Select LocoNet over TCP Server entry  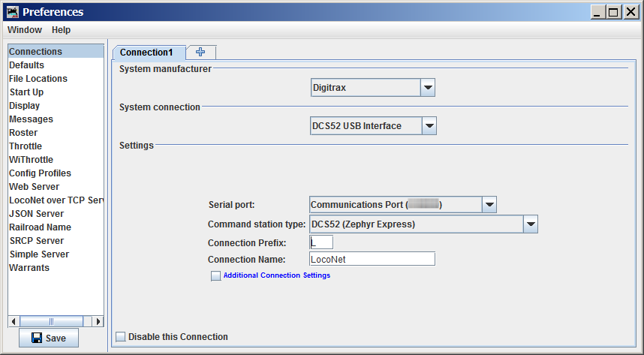point(56,200)
